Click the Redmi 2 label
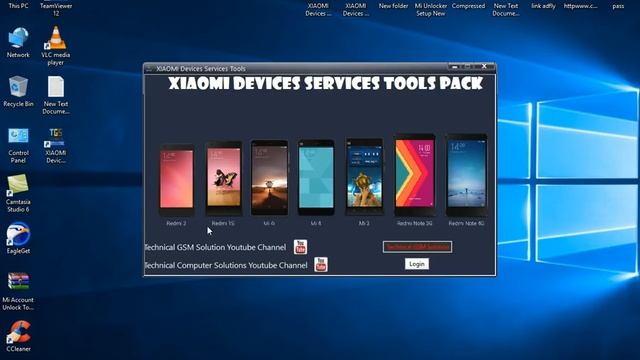640x360 pixels. [x=176, y=223]
